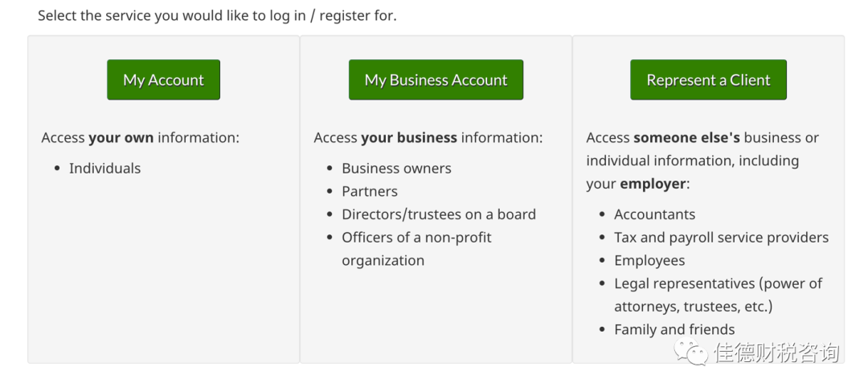Click the Individuals list item
This screenshot has width=868, height=391.
coord(104,168)
